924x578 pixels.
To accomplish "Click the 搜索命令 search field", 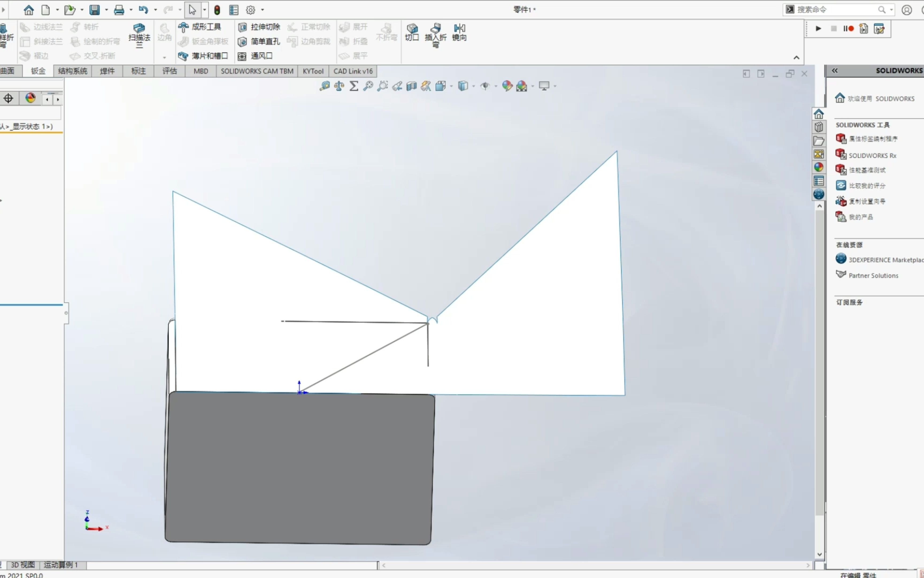I will click(x=838, y=10).
